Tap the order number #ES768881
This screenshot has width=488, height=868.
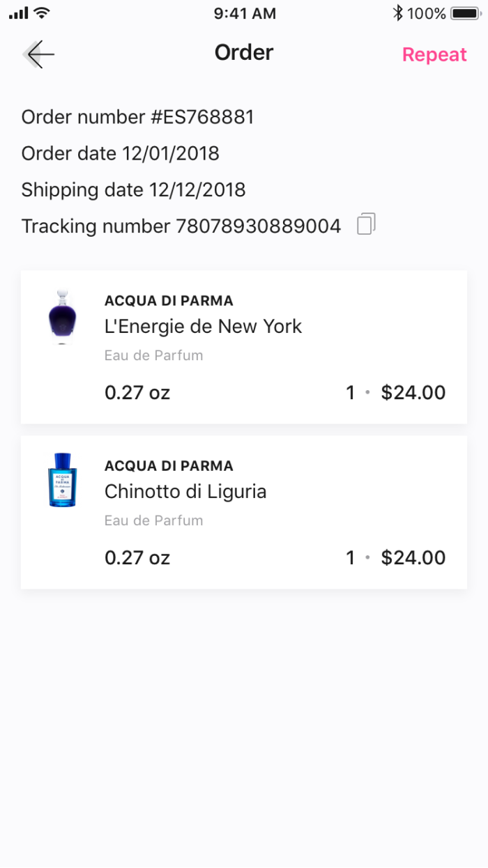pos(137,117)
